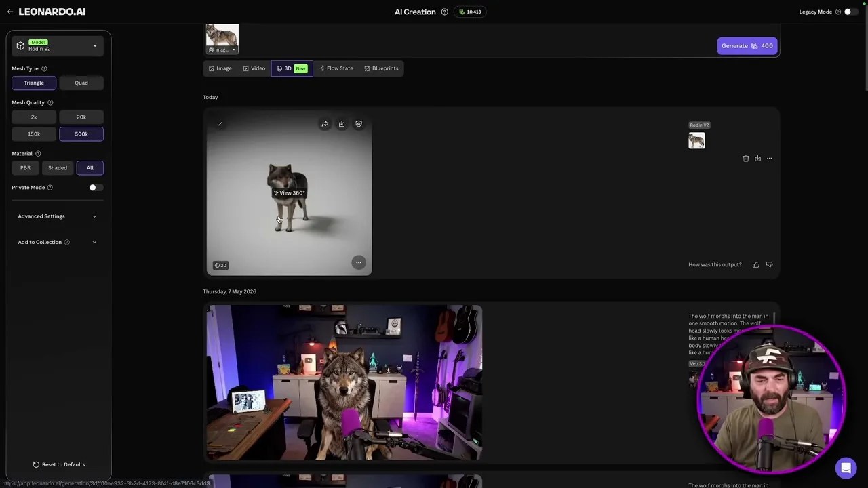Show Mesh Type help icon

point(44,68)
